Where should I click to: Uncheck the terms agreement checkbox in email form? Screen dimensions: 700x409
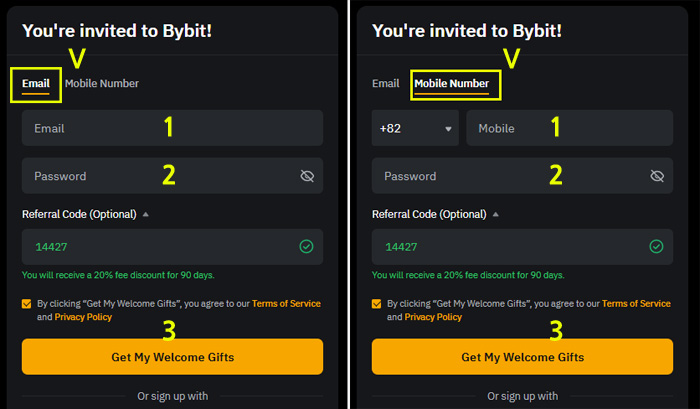coord(27,303)
